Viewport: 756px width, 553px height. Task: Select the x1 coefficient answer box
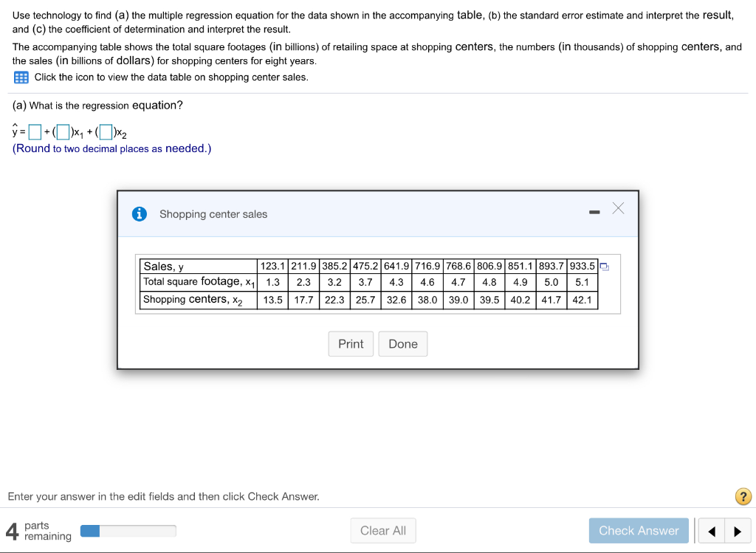(x=63, y=131)
